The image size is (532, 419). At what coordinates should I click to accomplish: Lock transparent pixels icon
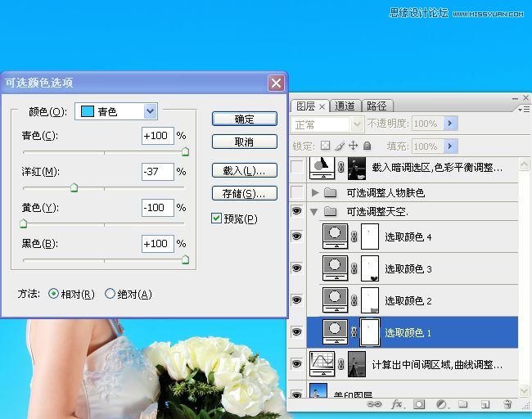pos(325,146)
